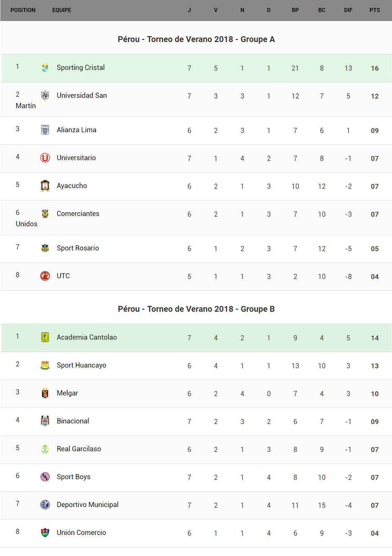The height and width of the screenshot is (556, 392).
Task: Open the Binacional team link
Action: [73, 421]
